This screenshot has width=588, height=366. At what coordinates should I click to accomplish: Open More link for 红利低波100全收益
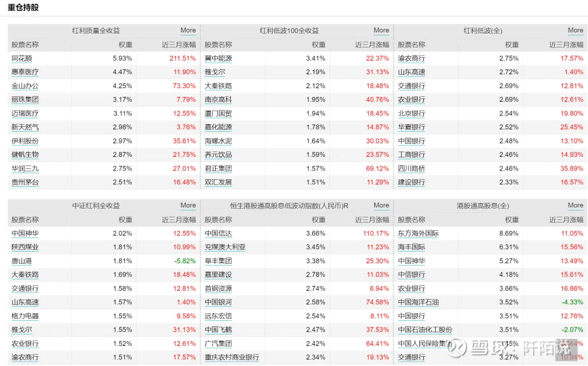click(x=381, y=30)
